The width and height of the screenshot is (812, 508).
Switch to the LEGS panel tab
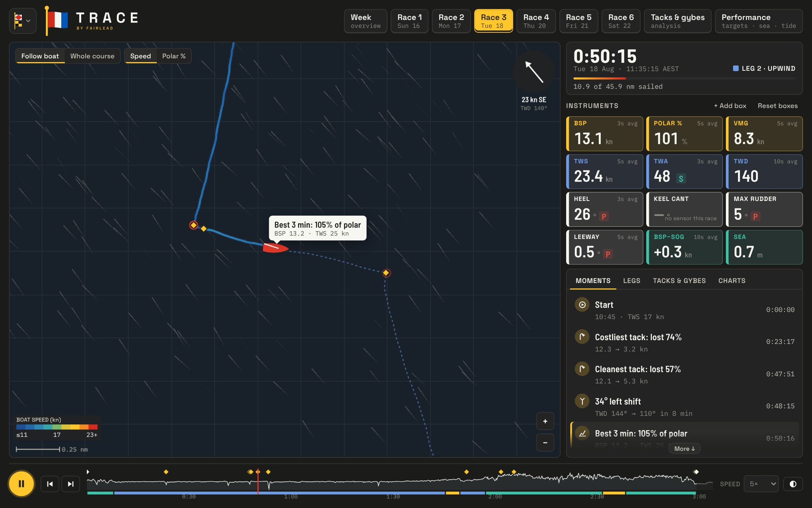click(x=632, y=281)
